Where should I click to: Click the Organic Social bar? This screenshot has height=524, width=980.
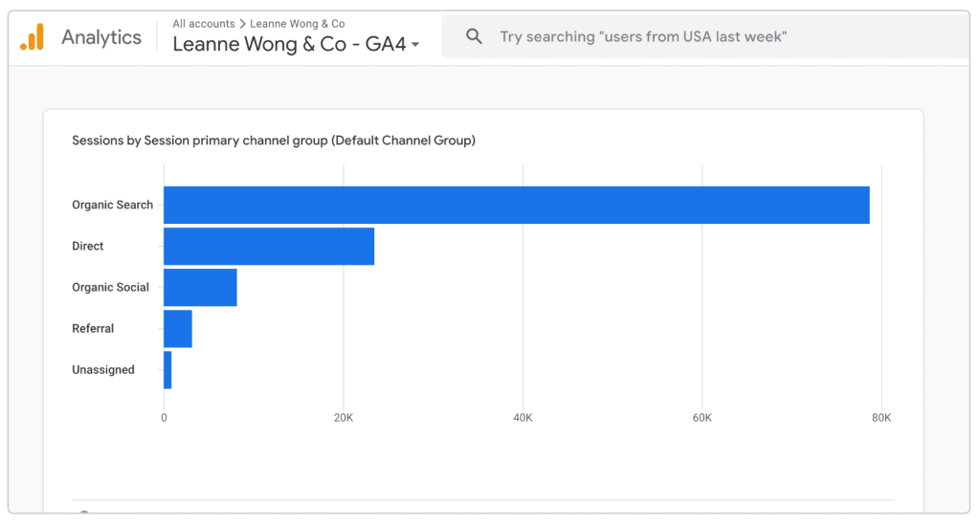click(200, 288)
